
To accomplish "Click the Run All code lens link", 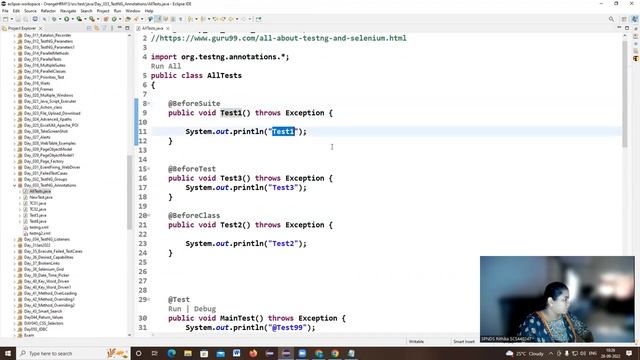I will tap(166, 66).
